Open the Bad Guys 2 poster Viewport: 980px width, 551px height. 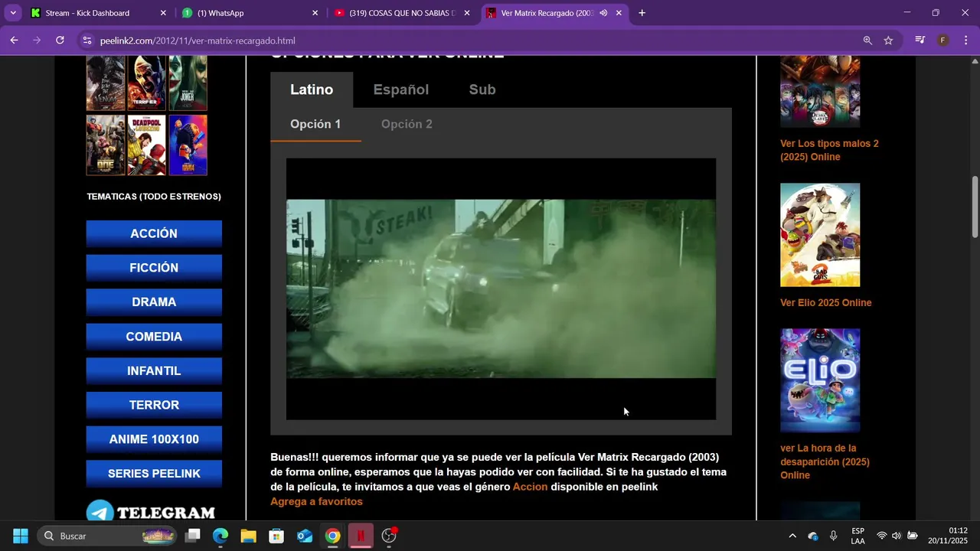point(820,235)
